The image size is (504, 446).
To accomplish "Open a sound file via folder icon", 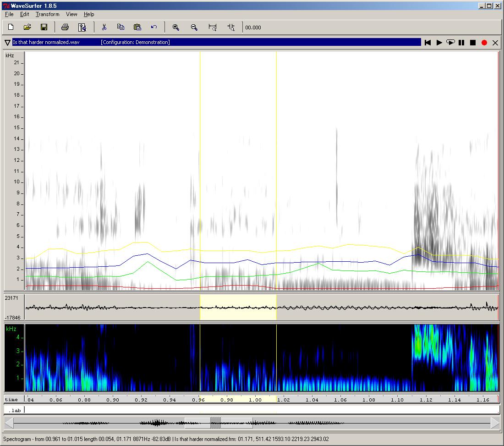I will [x=27, y=28].
